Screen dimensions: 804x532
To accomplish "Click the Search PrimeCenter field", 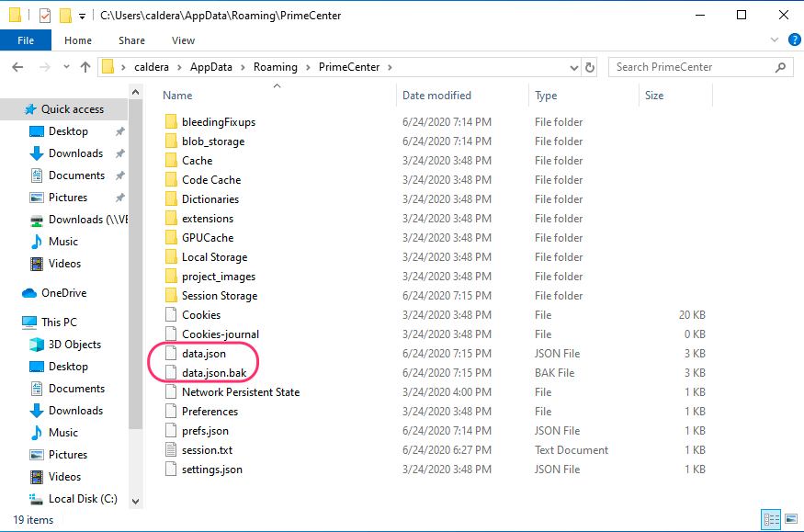I will click(x=689, y=67).
